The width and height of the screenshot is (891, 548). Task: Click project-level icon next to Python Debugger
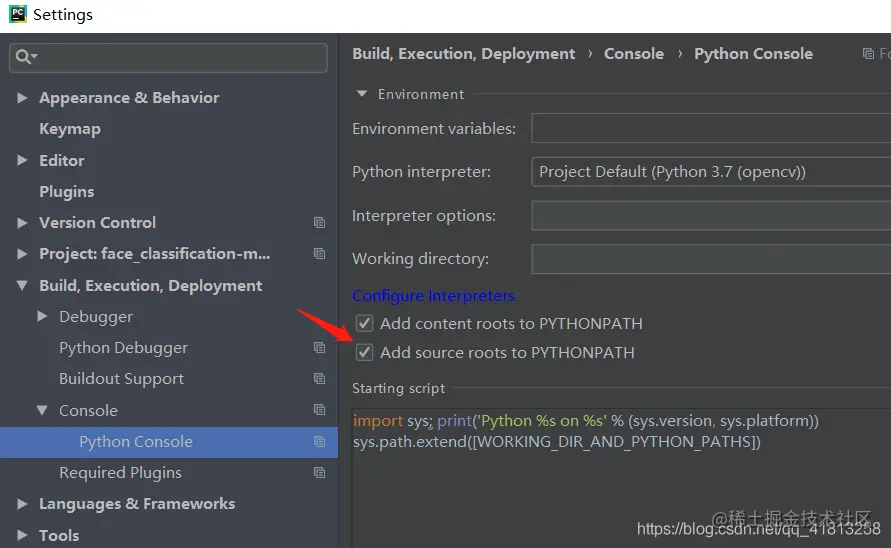319,348
